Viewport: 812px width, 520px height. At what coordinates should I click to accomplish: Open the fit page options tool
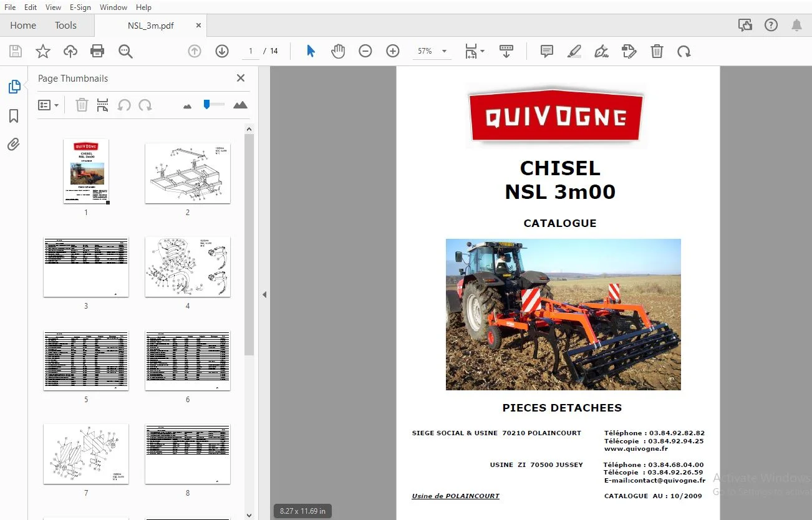[x=471, y=51]
